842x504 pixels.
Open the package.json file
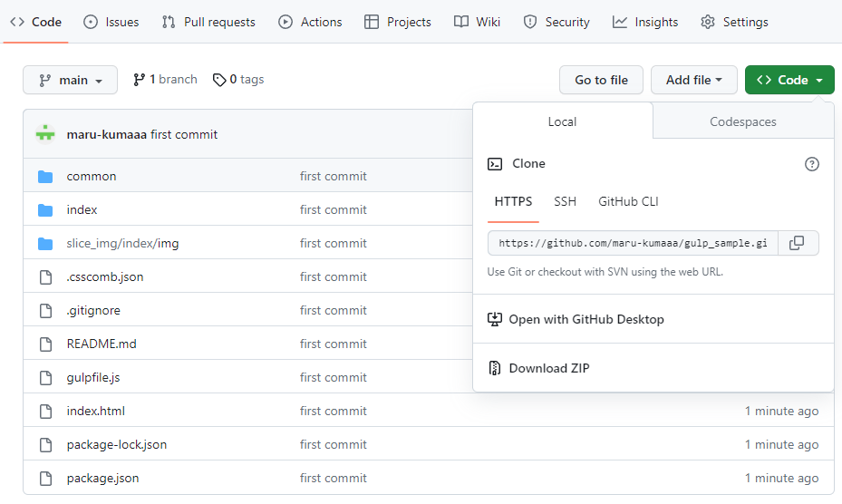point(102,479)
